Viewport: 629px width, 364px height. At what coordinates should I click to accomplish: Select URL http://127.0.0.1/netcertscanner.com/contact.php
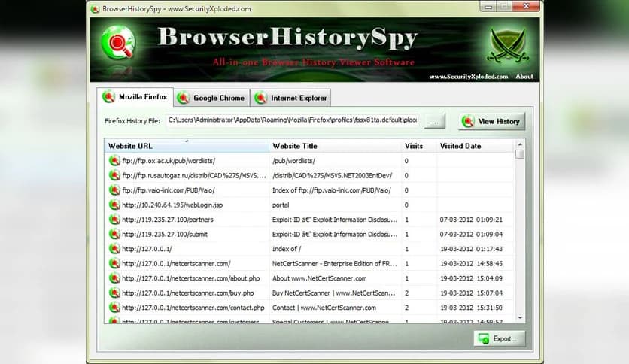coord(193,308)
